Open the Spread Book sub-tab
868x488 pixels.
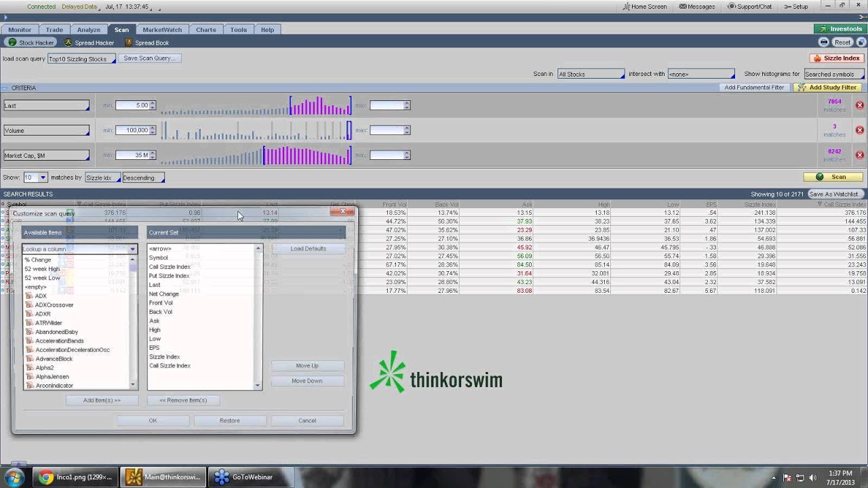tap(146, 43)
